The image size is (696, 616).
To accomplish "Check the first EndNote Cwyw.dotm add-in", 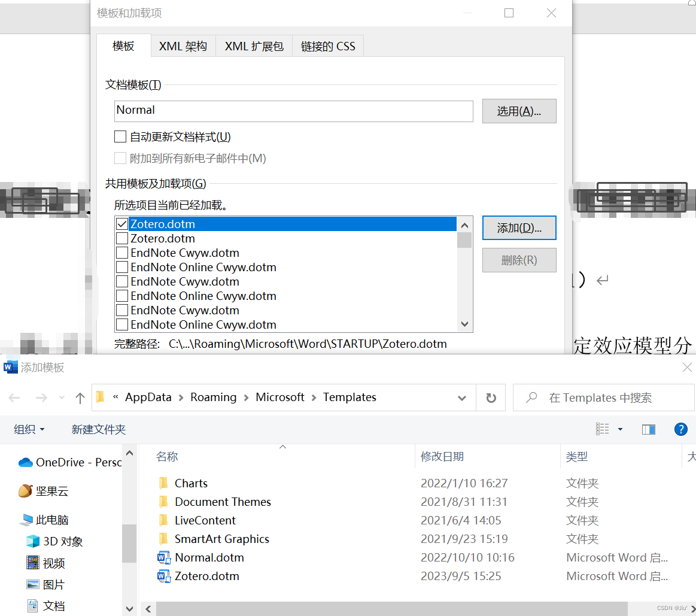I will pyautogui.click(x=122, y=253).
